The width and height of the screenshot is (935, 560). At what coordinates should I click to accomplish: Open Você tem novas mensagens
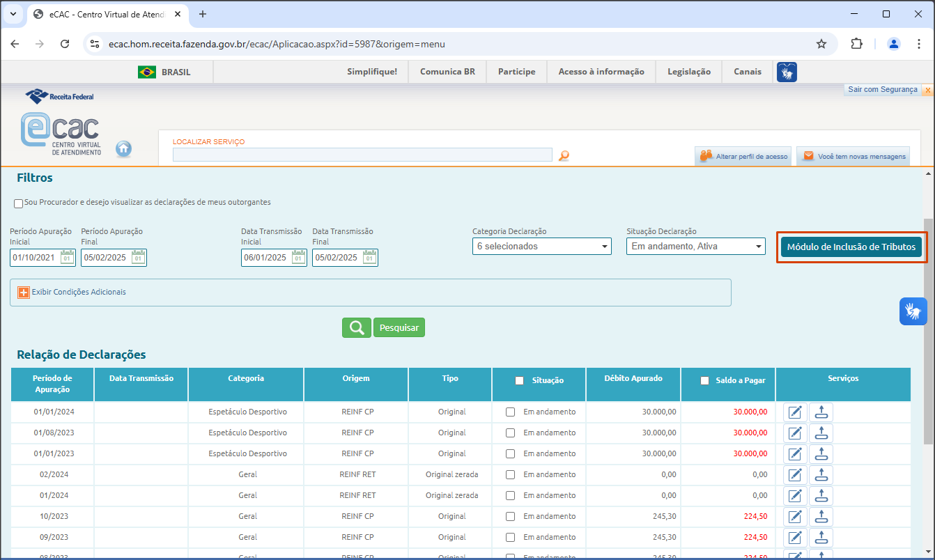(x=853, y=156)
